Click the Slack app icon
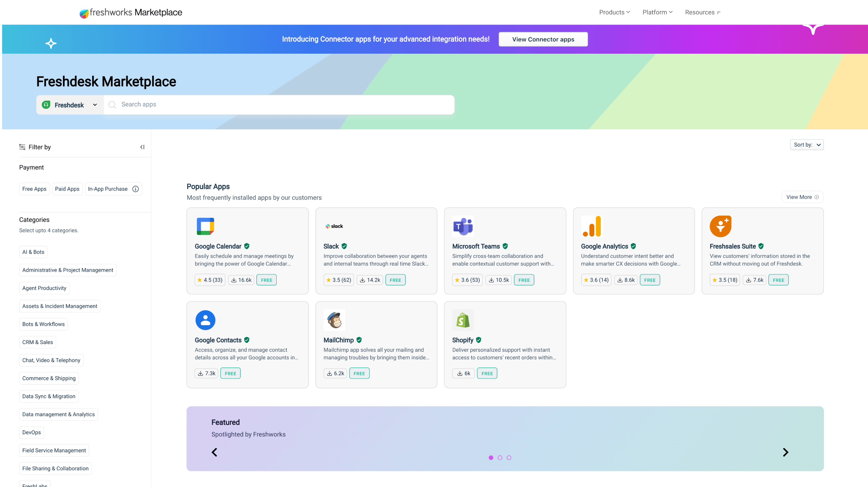868x487 pixels. point(335,226)
